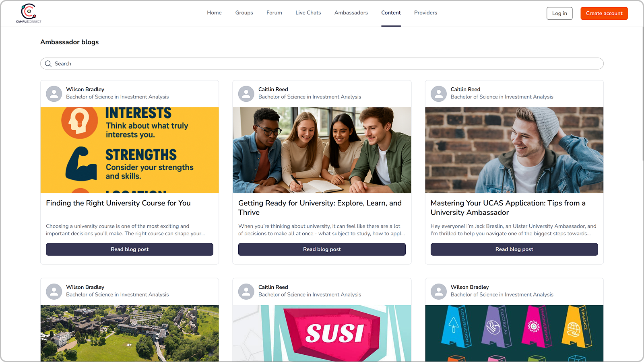Image resolution: width=644 pixels, height=362 pixels.
Task: Click excerpt 'Hey everyone! I'm Jack Breslin'
Action: point(514,230)
